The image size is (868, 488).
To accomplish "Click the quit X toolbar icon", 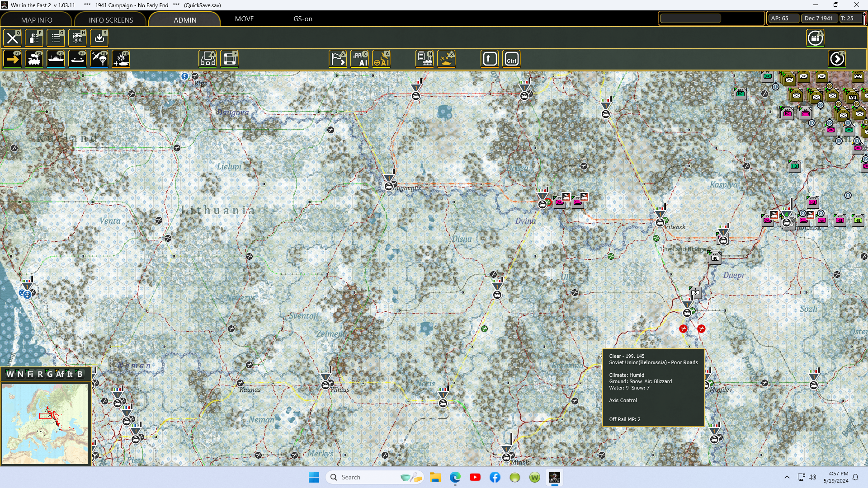I will (x=12, y=38).
